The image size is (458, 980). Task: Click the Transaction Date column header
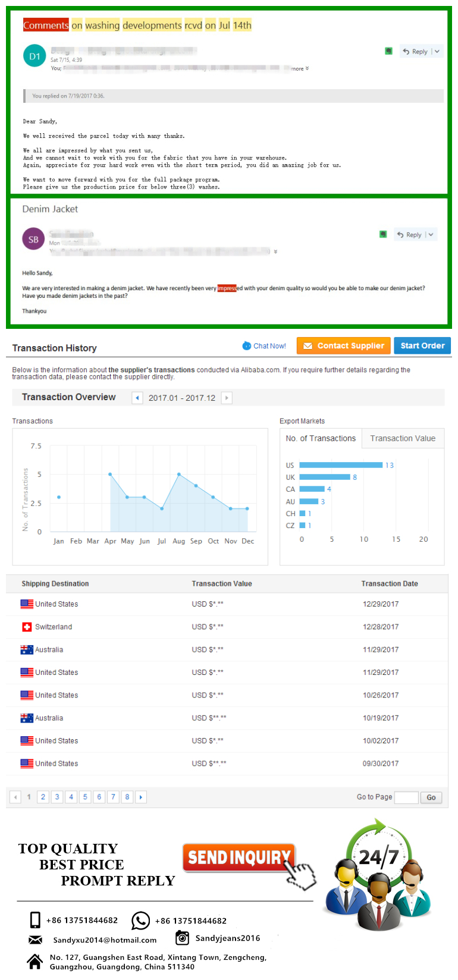(390, 584)
